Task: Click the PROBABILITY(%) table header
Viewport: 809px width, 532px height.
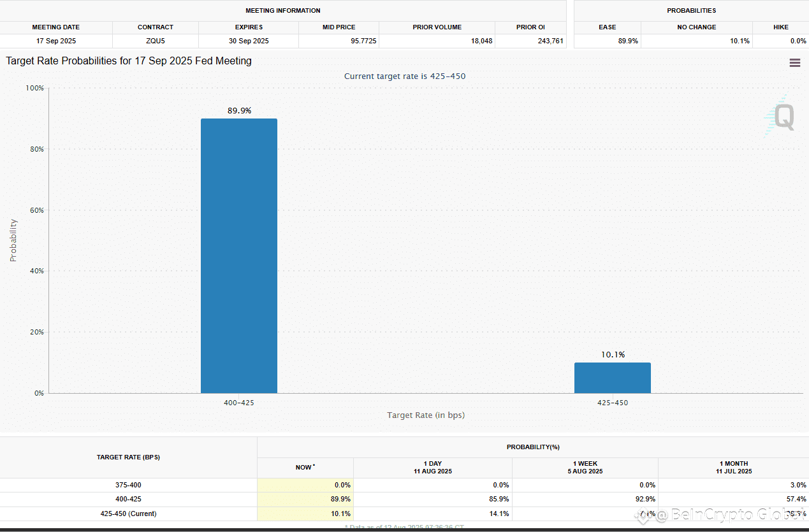Action: click(x=533, y=447)
